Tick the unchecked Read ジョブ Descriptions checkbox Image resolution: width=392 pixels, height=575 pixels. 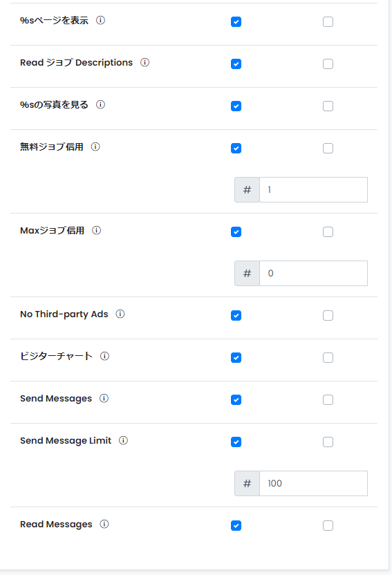[328, 64]
